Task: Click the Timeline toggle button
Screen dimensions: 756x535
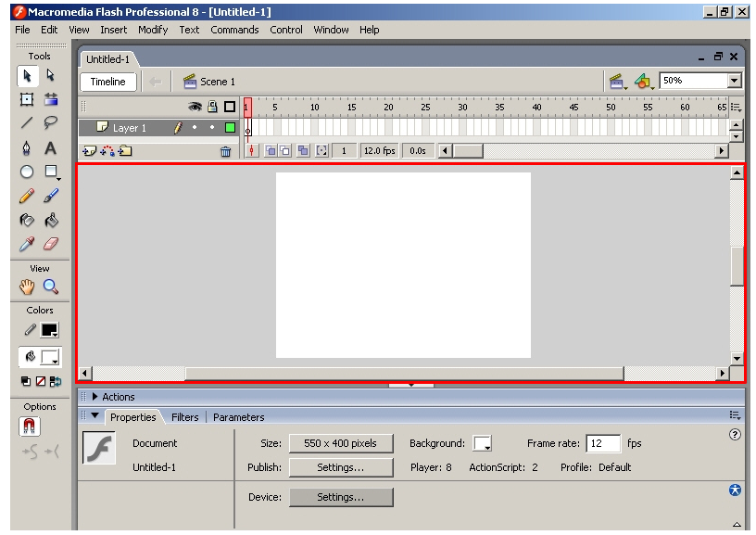Action: coord(108,82)
